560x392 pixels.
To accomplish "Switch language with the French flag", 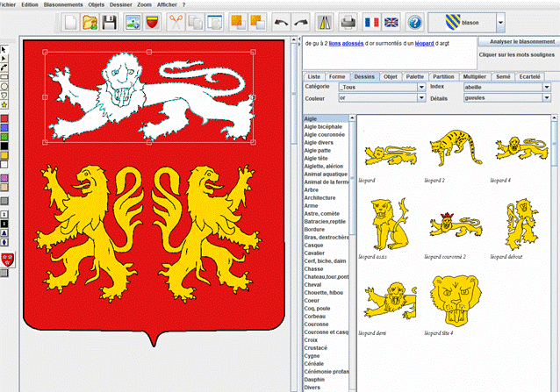I will (370, 21).
